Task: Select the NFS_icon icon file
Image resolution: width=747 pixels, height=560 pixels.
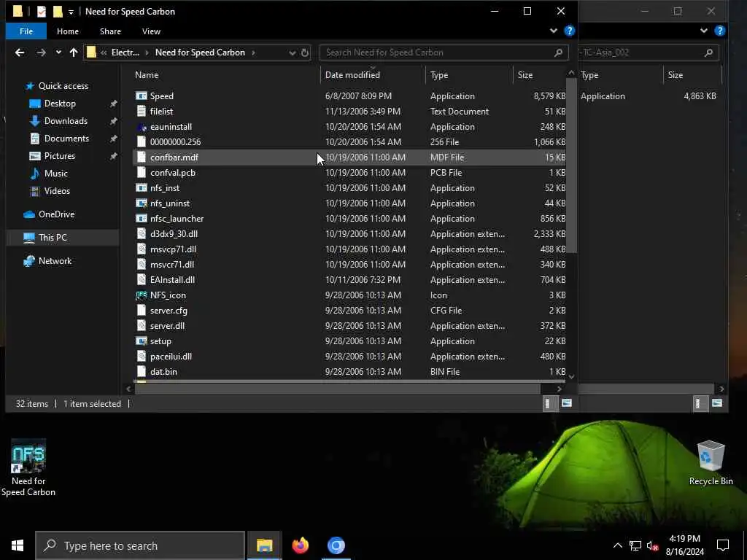Action: pyautogui.click(x=141, y=295)
